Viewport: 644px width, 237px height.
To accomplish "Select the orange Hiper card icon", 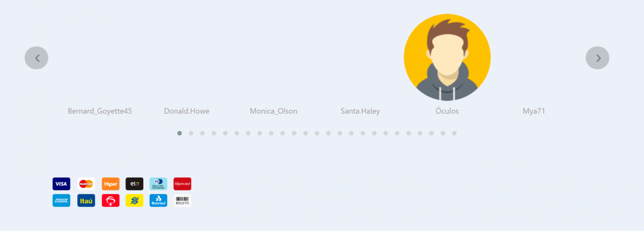I will pyautogui.click(x=111, y=184).
